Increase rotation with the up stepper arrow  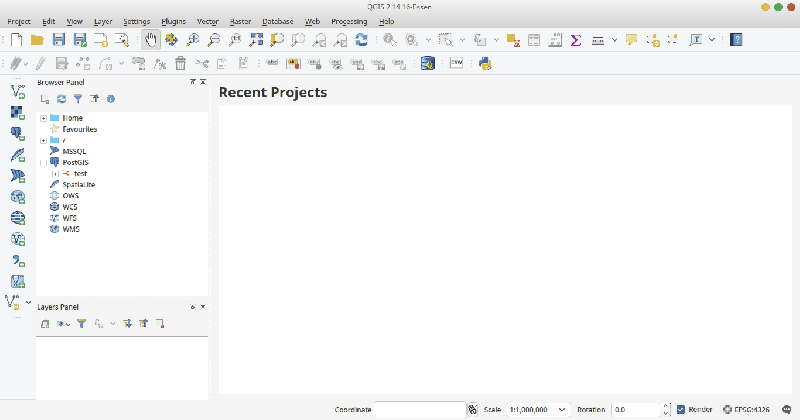[x=665, y=406]
